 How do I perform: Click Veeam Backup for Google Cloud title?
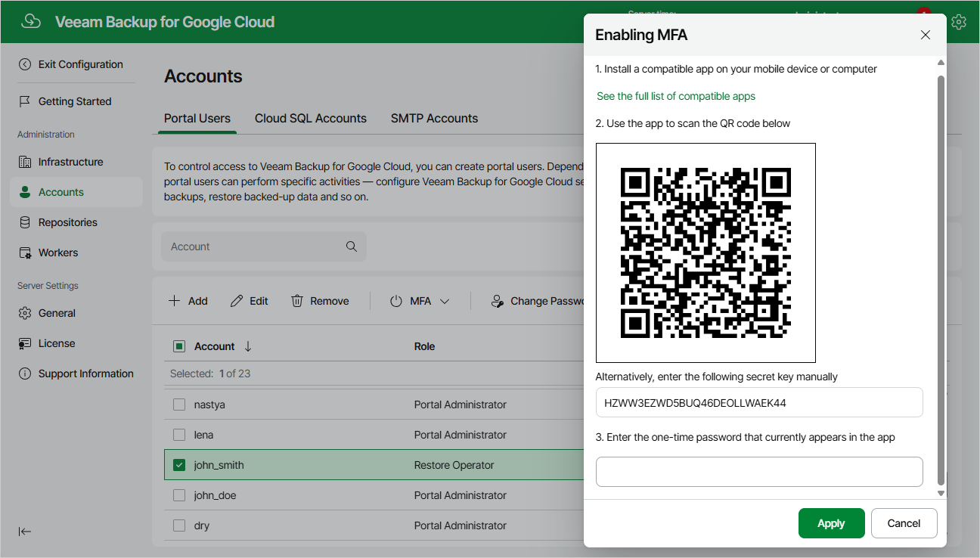coord(165,22)
